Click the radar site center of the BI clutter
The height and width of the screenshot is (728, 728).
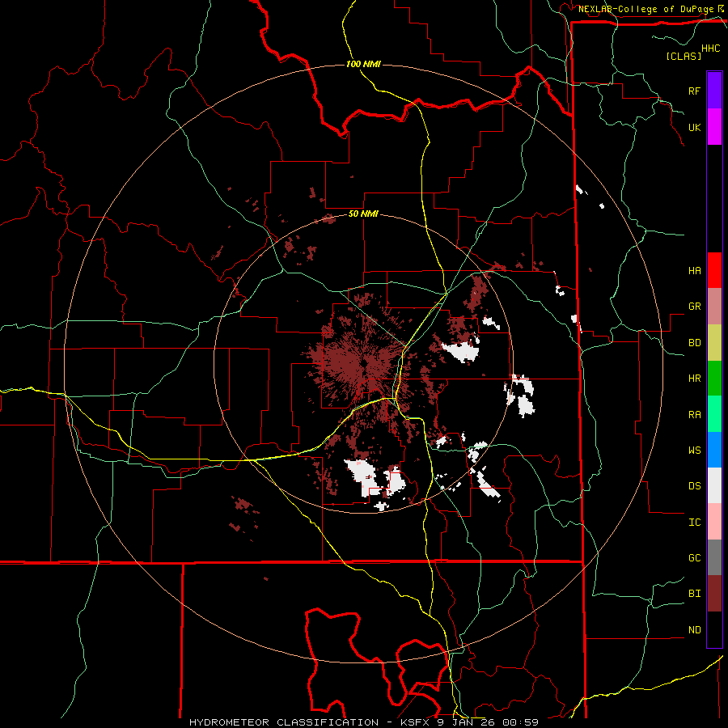tap(363, 362)
